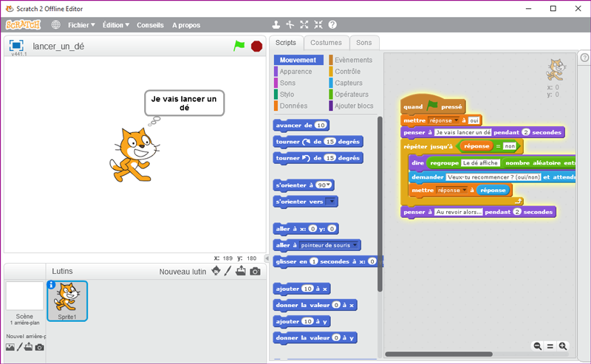Select the Ajouter blocs category
Image resolution: width=591 pixels, height=364 pixels.
(x=354, y=106)
